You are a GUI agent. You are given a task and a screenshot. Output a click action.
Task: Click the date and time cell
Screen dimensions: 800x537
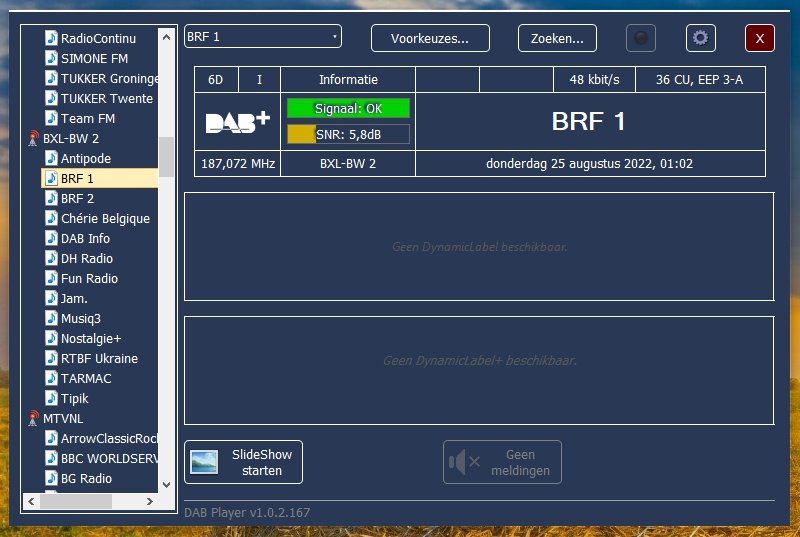(590, 164)
